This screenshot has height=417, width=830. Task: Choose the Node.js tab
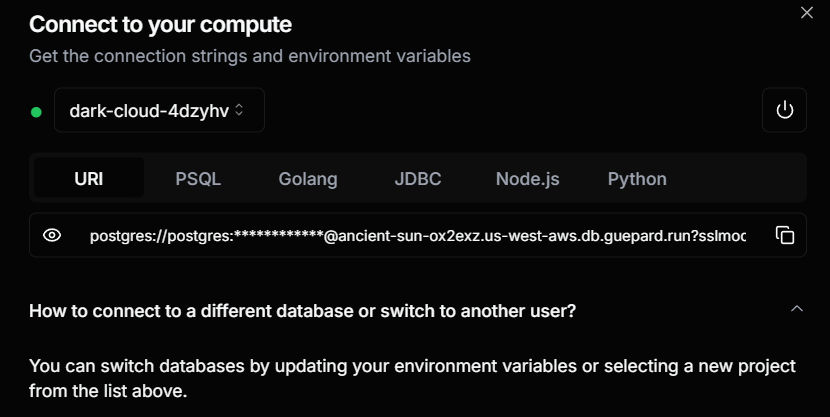(527, 178)
